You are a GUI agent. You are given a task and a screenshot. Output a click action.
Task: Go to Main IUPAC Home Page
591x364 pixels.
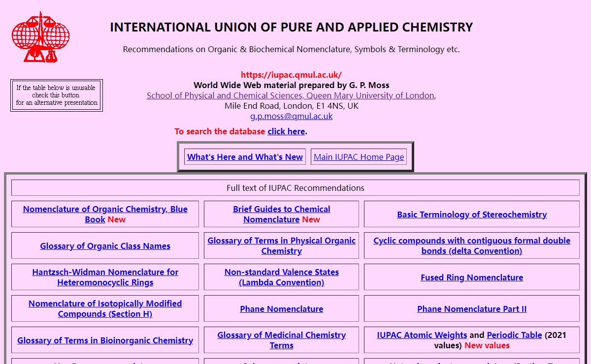359,157
